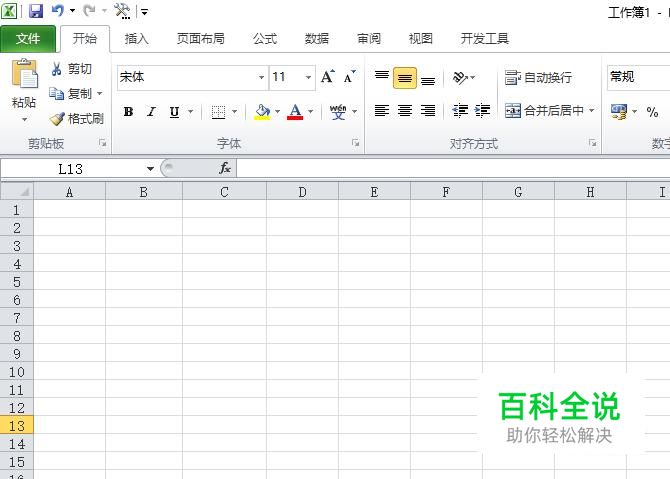This screenshot has width=670, height=479.
Task: Click the 自动换行 wrap text button
Action: (538, 77)
